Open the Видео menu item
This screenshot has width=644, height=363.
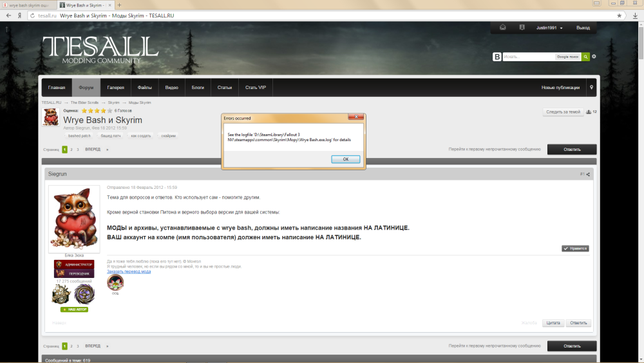(172, 88)
